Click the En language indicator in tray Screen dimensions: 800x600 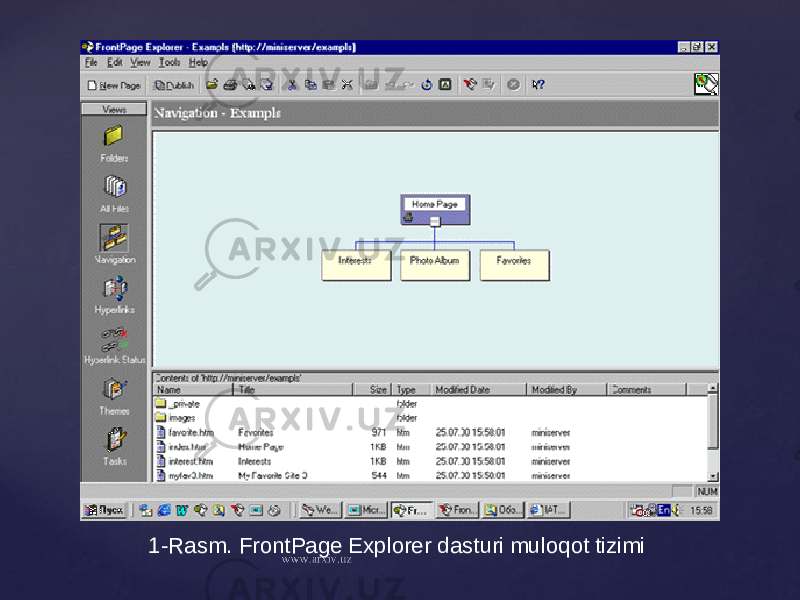(x=664, y=510)
